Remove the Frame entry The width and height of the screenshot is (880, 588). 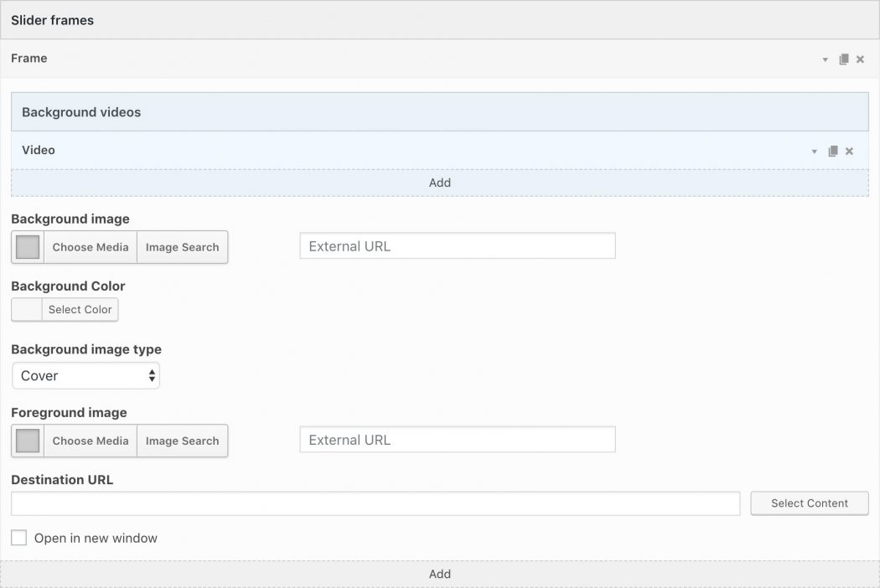point(860,59)
